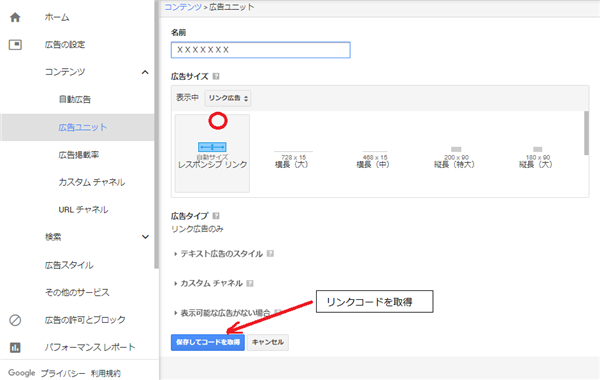
Task: Open help icon beside カスタム チャネル expander
Action: coord(250,283)
